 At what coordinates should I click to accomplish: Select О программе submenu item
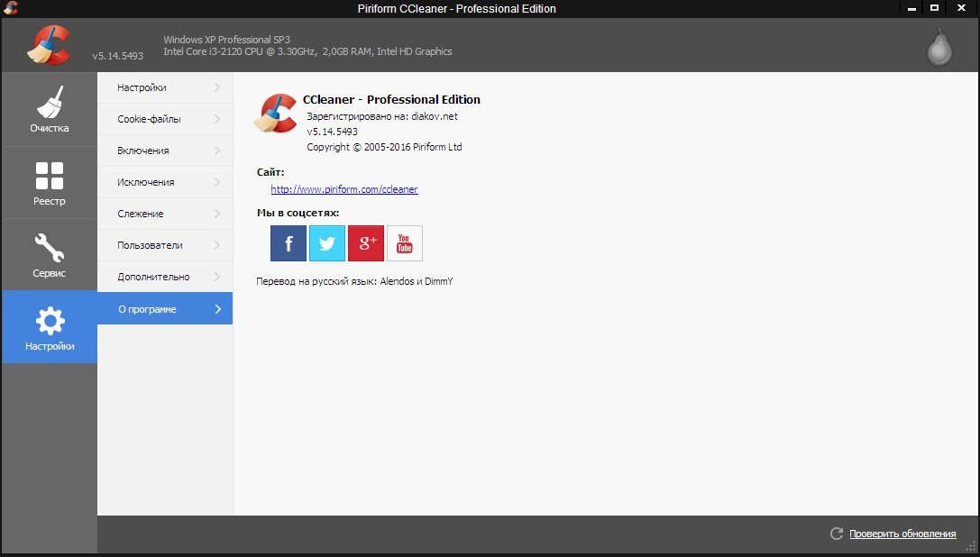tap(165, 309)
